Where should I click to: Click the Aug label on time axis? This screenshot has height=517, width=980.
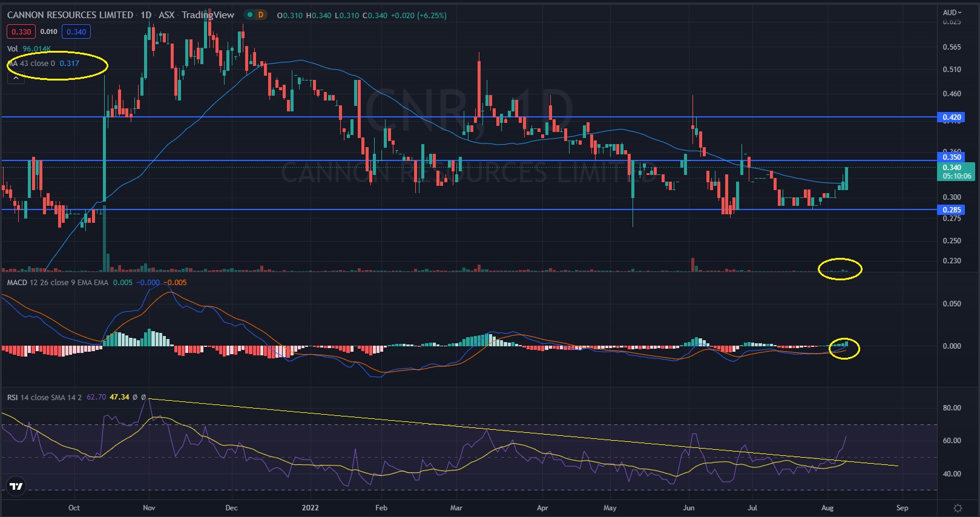[x=827, y=507]
